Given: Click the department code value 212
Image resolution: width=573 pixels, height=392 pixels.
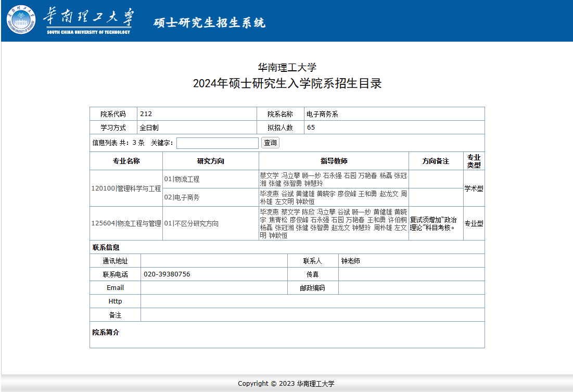Looking at the screenshot, I should tap(146, 113).
